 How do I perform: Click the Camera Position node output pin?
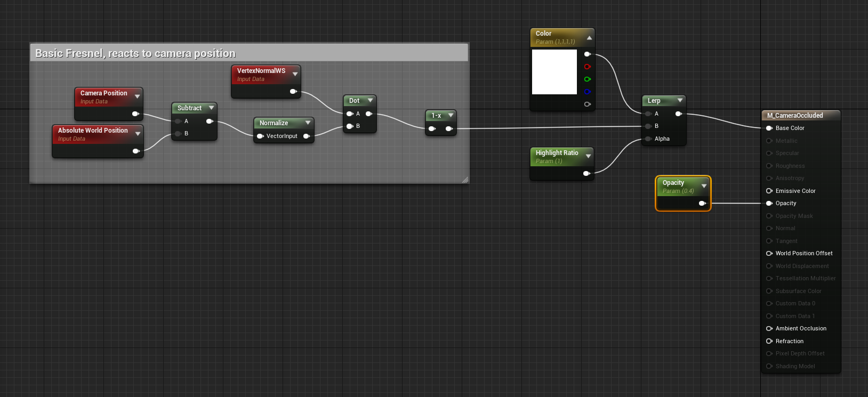pyautogui.click(x=135, y=114)
